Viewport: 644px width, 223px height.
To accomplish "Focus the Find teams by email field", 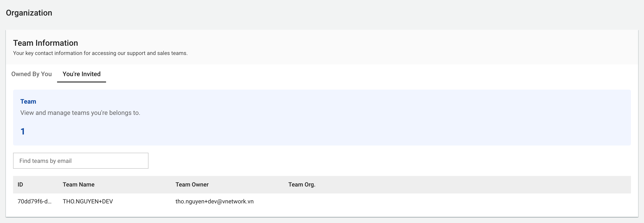I will (81, 161).
